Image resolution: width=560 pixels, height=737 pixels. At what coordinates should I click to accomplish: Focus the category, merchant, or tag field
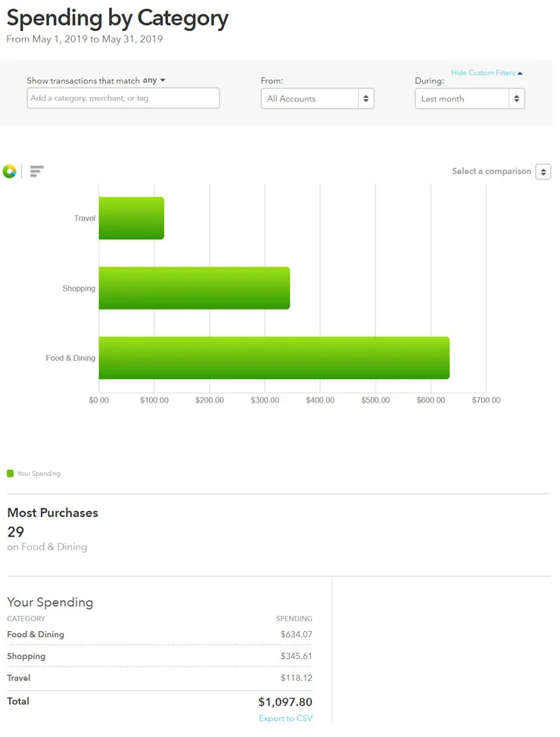coord(123,98)
